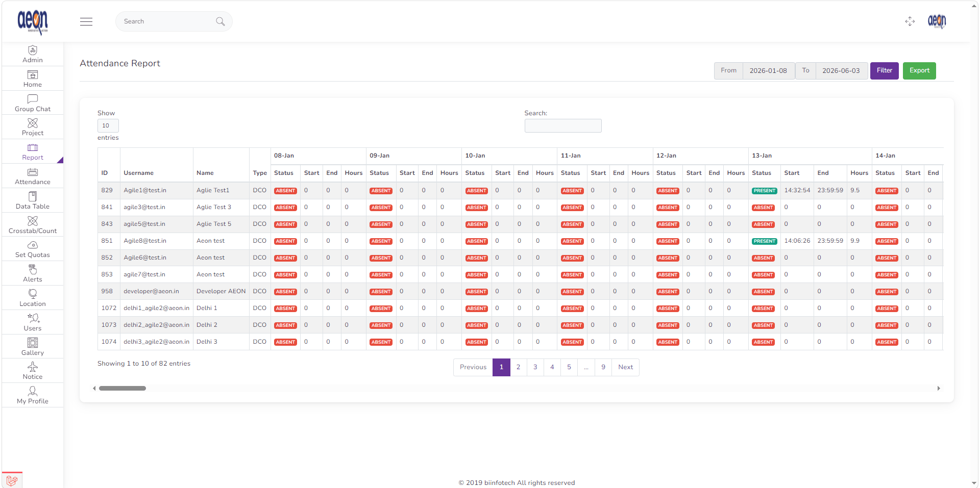Click the name Aglie Test 5
This screenshot has height=488, width=980.
(x=214, y=224)
